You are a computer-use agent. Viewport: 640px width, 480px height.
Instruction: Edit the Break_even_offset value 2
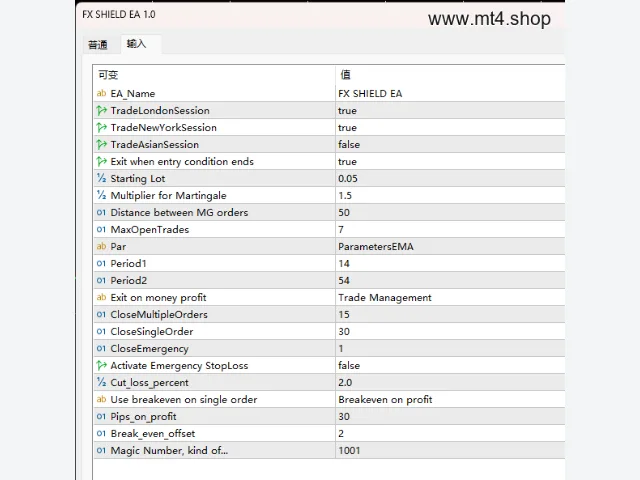coord(450,433)
